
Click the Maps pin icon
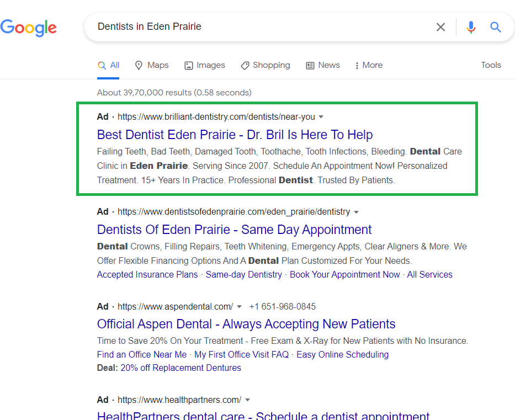(x=139, y=65)
